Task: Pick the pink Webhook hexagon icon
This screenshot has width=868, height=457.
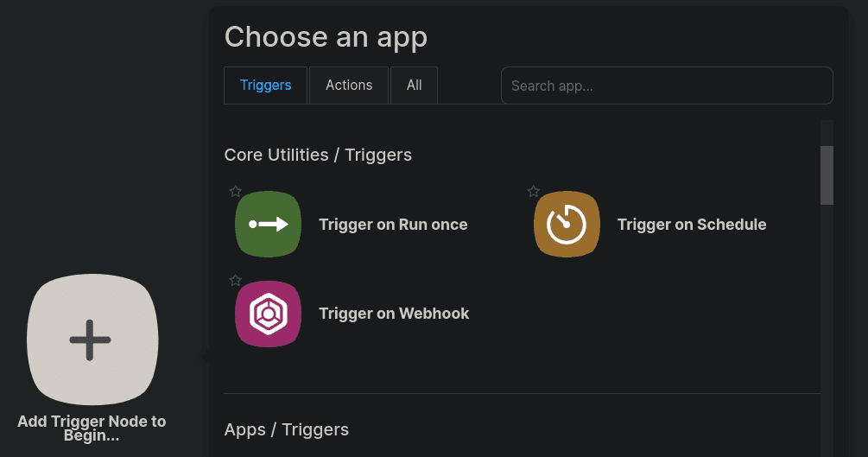Action: pos(268,314)
